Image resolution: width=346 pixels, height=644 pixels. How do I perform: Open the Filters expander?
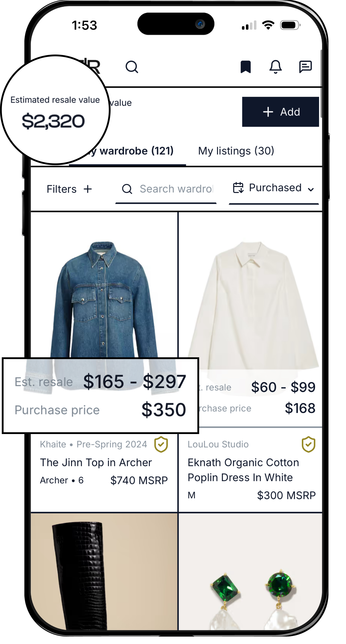69,189
